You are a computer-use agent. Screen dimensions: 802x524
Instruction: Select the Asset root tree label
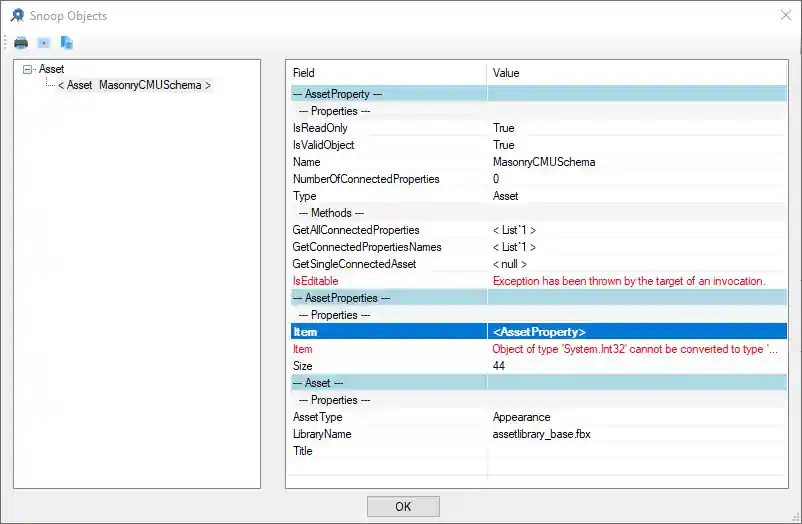pos(51,69)
